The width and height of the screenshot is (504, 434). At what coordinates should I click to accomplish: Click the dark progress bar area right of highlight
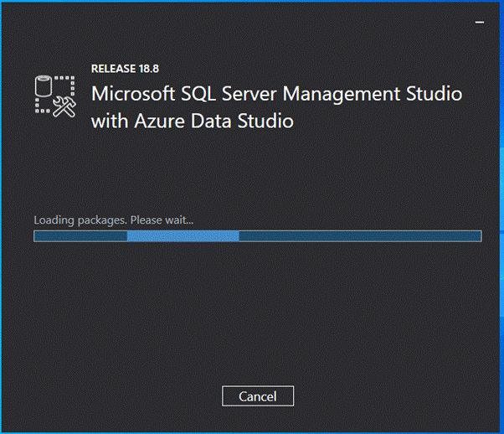point(360,236)
